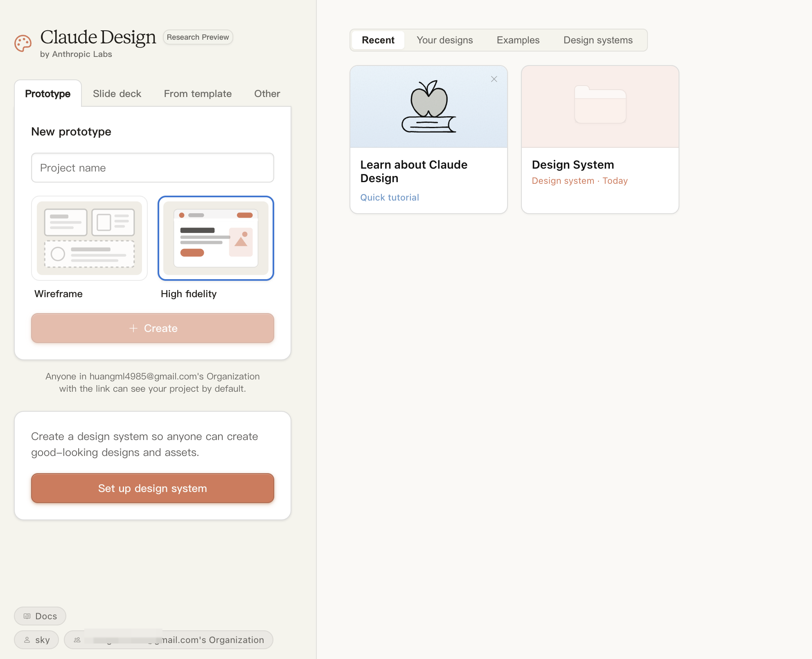The height and width of the screenshot is (659, 812).
Task: Click the Claude Design palette logo icon
Action: pyautogui.click(x=23, y=43)
